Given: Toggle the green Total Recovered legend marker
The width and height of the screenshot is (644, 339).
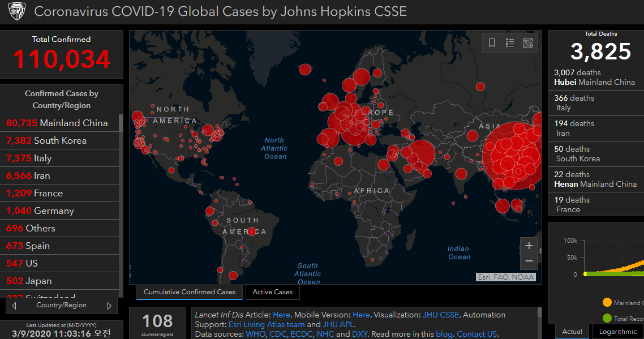Looking at the screenshot, I should 607,319.
